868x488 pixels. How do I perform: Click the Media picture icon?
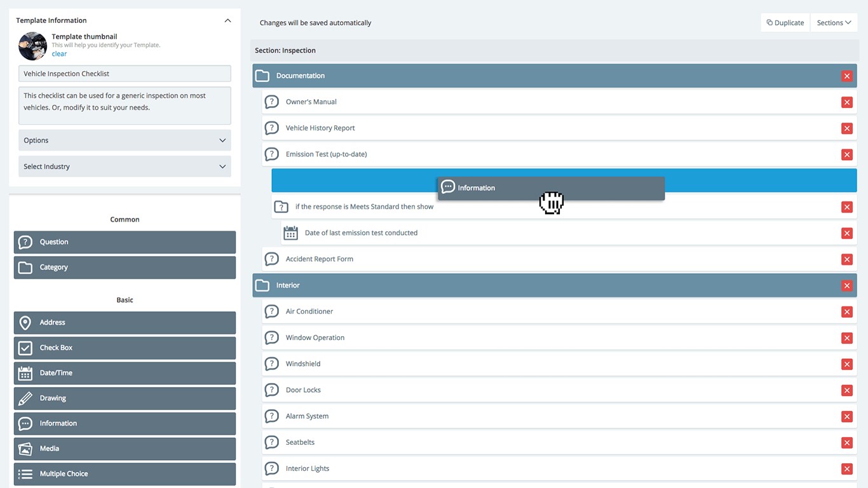click(x=25, y=449)
